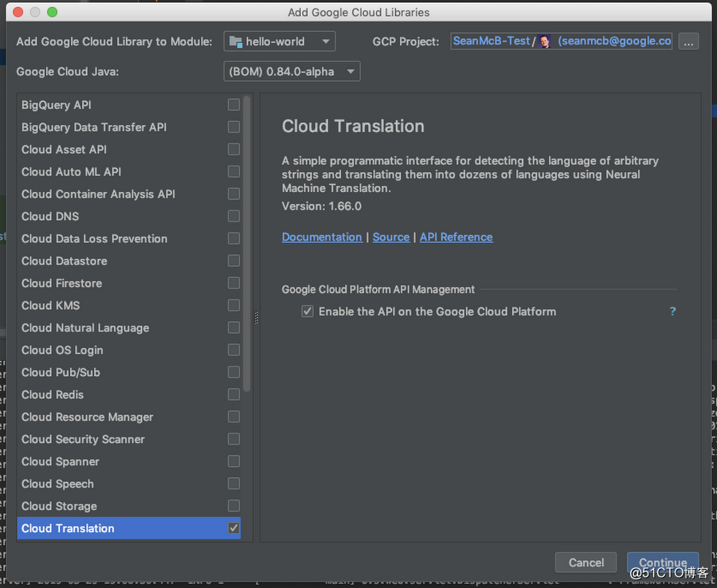The image size is (717, 588).
Task: Click the library list scrollbar
Action: coord(247,244)
